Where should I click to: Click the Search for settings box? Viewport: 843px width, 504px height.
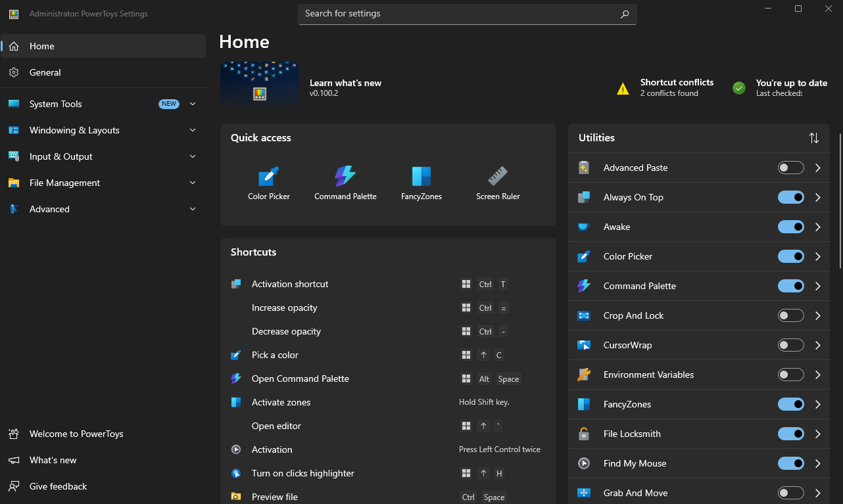pos(467,14)
